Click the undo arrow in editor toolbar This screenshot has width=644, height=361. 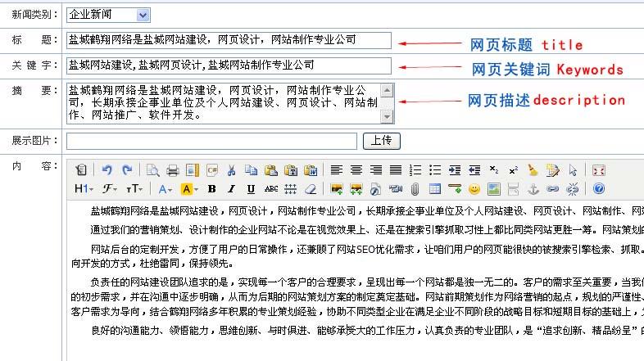coord(107,170)
